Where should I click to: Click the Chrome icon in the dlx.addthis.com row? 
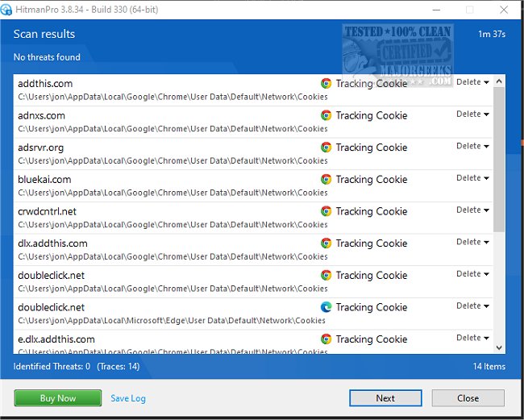pyautogui.click(x=326, y=243)
